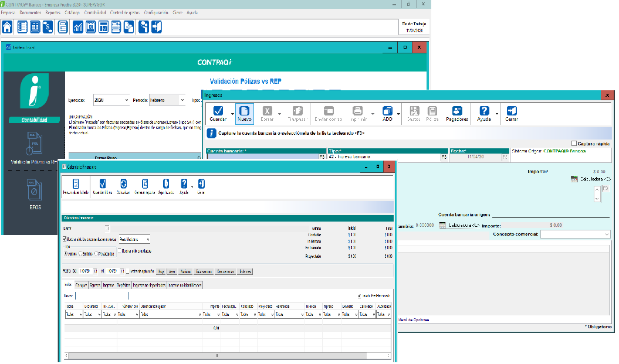Select the Proyectados radio button
619x364 pixels.
tap(96, 254)
